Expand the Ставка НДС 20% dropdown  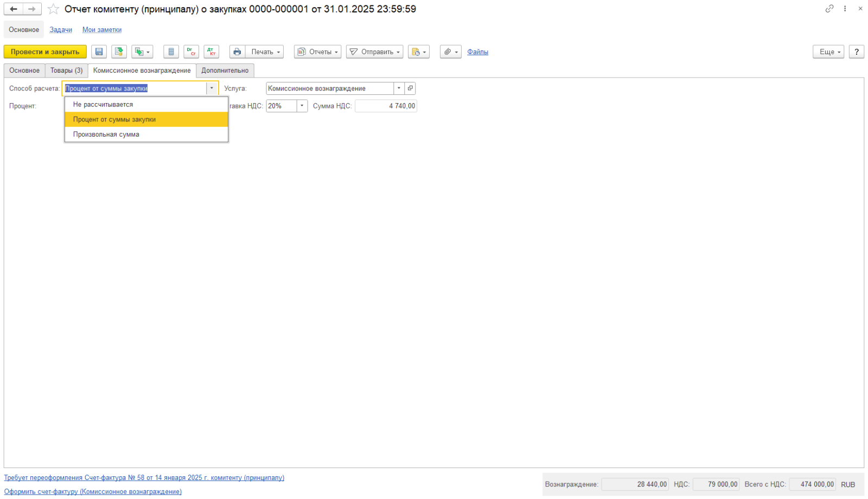coord(302,106)
